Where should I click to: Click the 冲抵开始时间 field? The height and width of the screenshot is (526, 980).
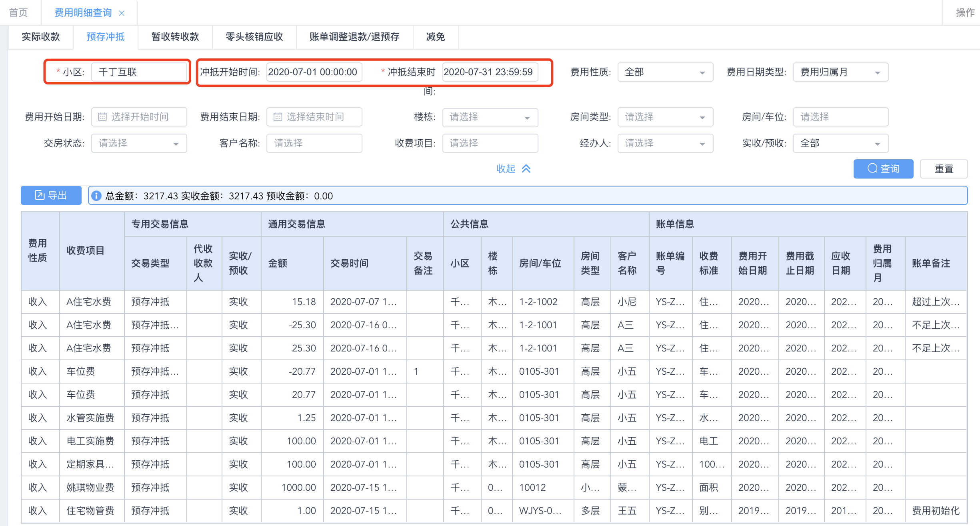pyautogui.click(x=314, y=72)
